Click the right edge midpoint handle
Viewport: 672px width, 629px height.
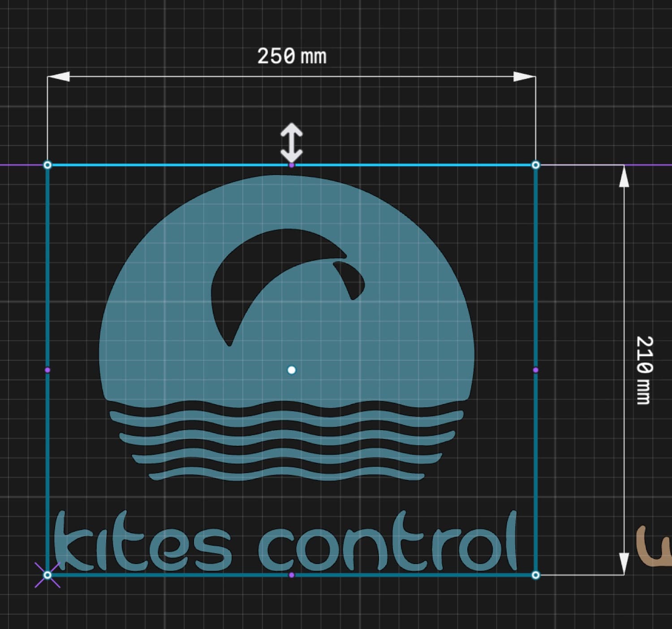click(x=535, y=370)
